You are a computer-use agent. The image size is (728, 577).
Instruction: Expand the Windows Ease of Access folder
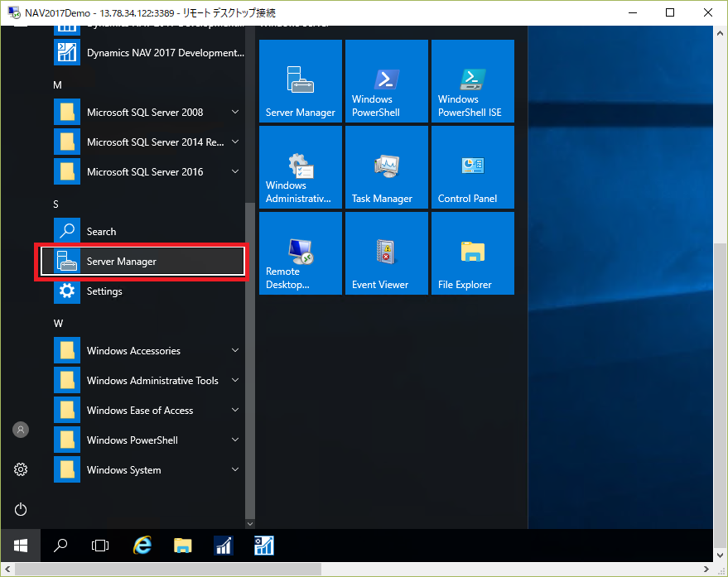[148, 411]
